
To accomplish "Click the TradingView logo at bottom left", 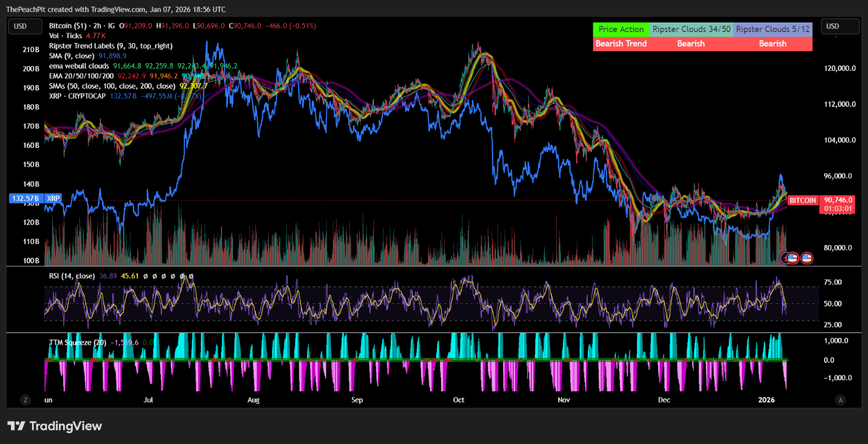I will click(x=55, y=426).
